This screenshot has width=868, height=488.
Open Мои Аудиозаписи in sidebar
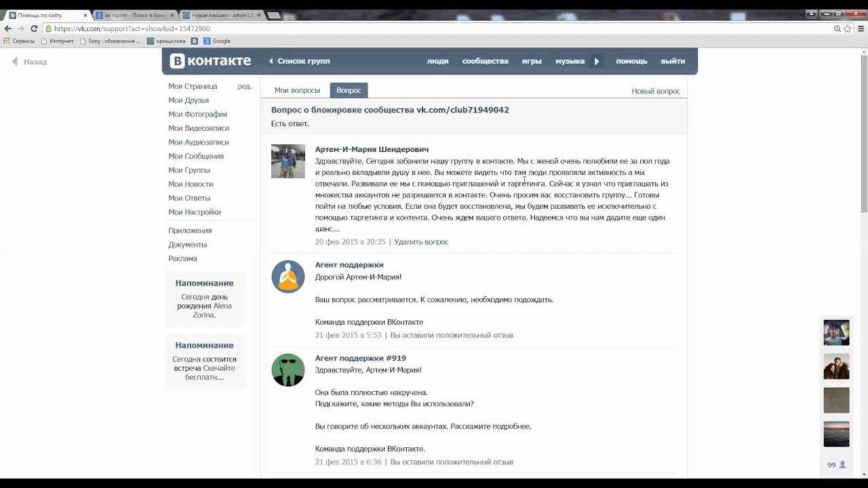coord(199,142)
